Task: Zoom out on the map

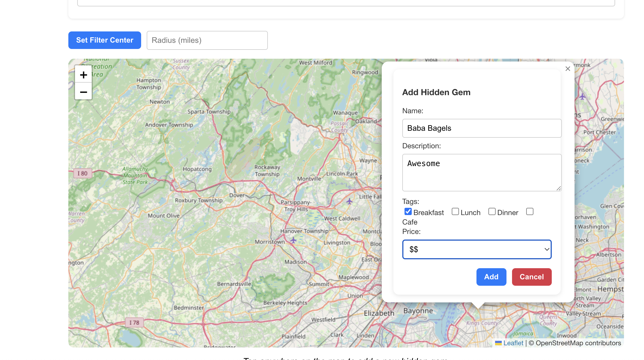Action: click(83, 92)
